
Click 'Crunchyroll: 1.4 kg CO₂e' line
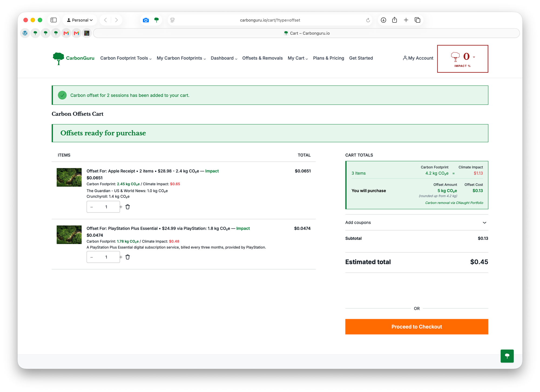[x=108, y=197]
